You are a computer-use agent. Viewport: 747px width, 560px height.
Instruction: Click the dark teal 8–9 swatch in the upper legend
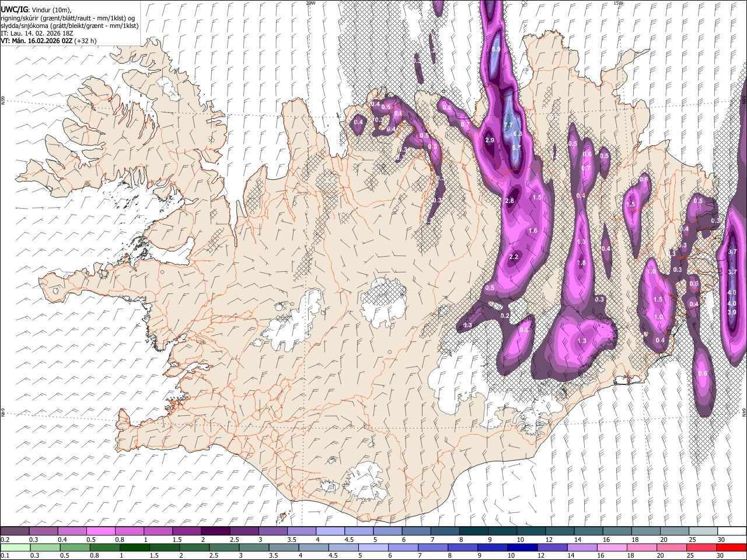pos(473,531)
